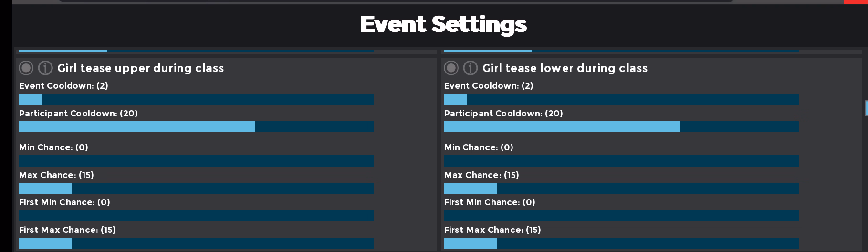
Task: Adjust Max Chance slider in lower tease panel
Action: (621, 189)
